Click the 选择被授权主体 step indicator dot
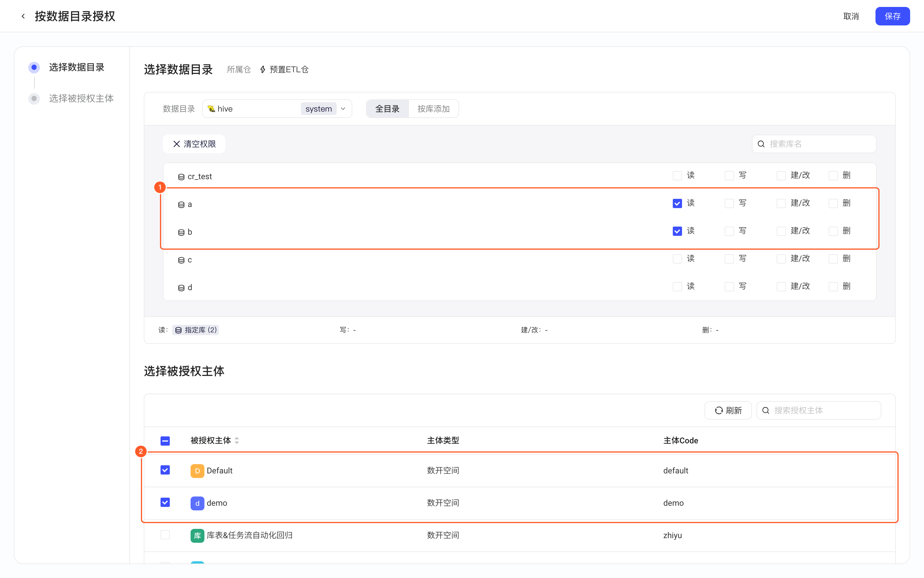 coord(34,99)
